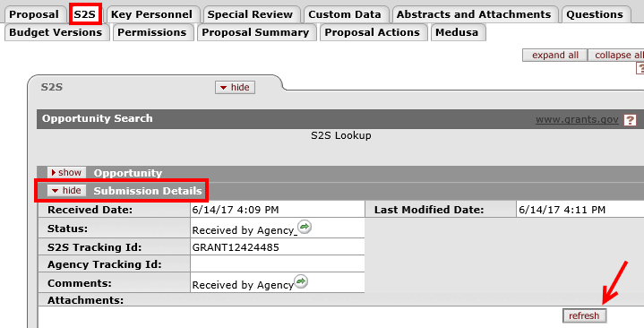
Task: Click the S2S Lookup text
Action: click(341, 135)
